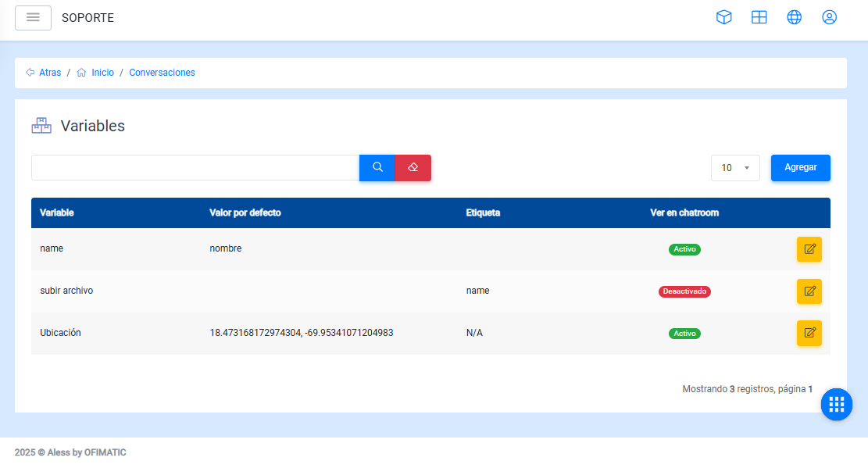Screen dimensions: 868x468
Task: Toggle the Desactivado badge for 'subir archivo'
Action: tap(684, 291)
